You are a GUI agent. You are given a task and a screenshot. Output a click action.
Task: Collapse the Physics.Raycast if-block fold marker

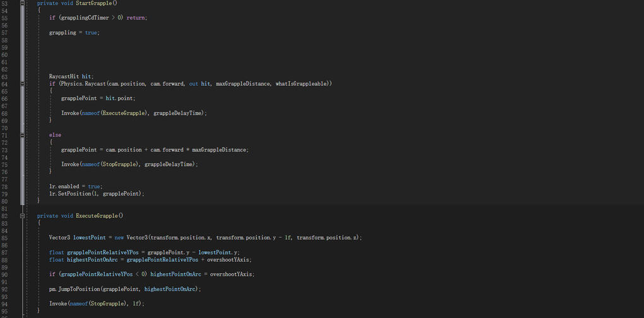pos(23,84)
